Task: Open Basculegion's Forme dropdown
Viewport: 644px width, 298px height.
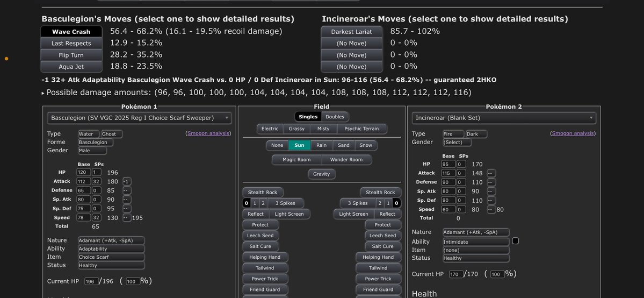Action: coord(96,143)
